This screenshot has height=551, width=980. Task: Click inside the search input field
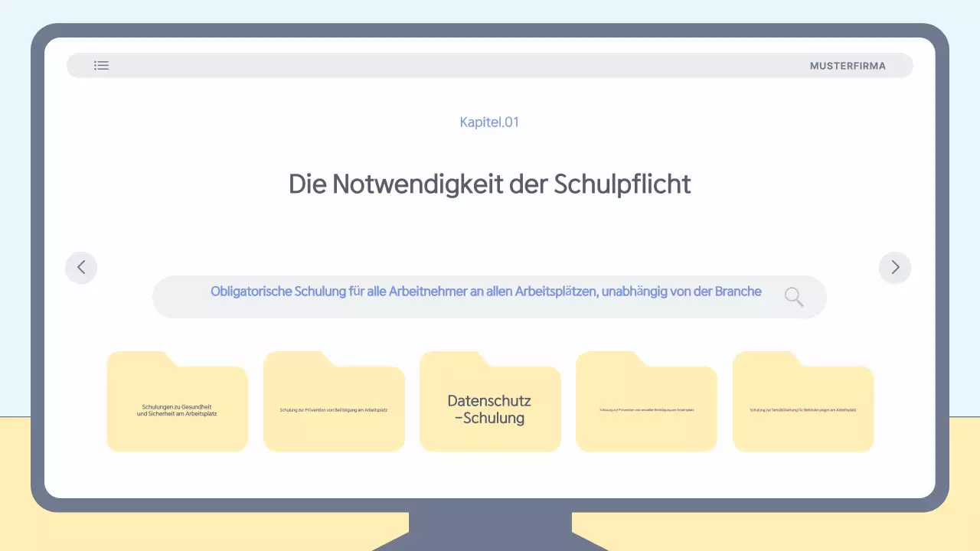tap(475, 297)
